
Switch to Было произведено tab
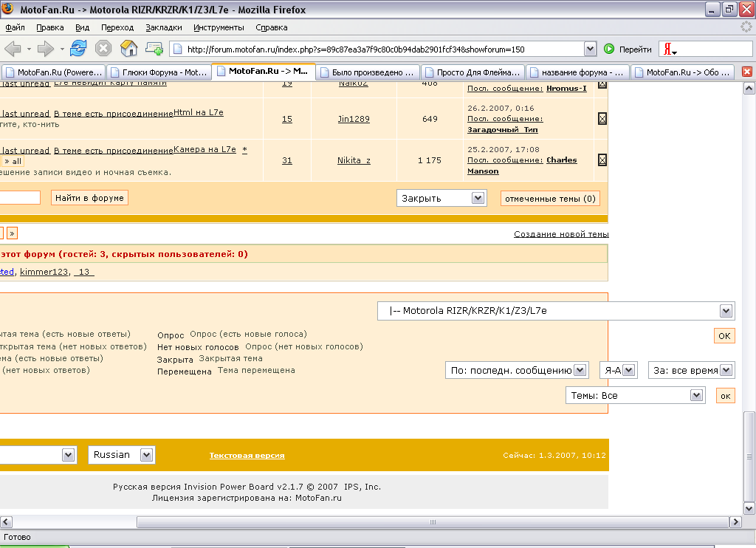(x=368, y=72)
